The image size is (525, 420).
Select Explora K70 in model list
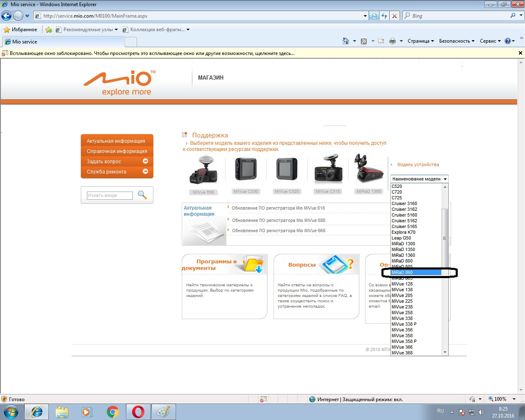tap(416, 232)
